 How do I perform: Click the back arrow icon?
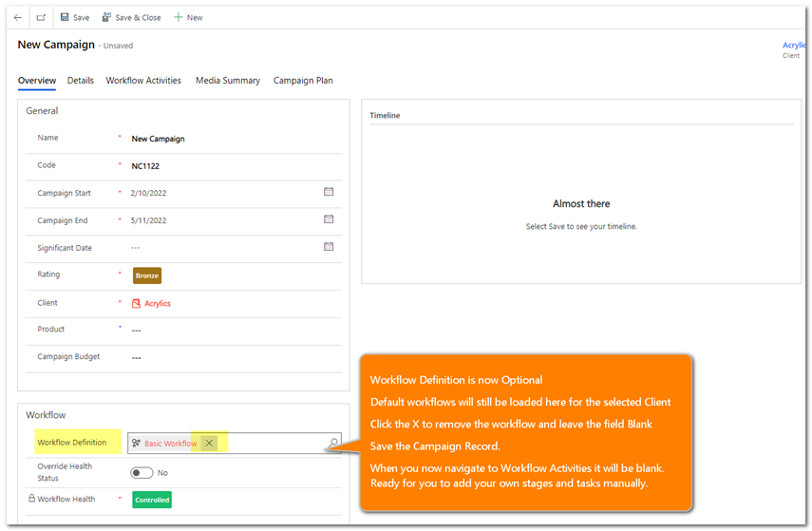[17, 17]
